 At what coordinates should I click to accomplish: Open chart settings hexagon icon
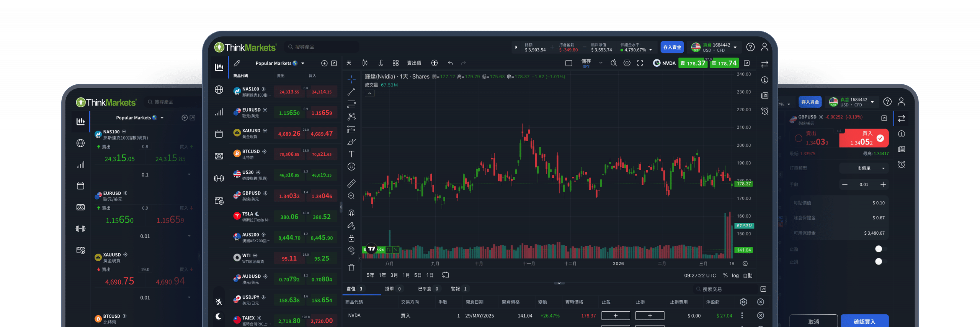[x=627, y=63]
